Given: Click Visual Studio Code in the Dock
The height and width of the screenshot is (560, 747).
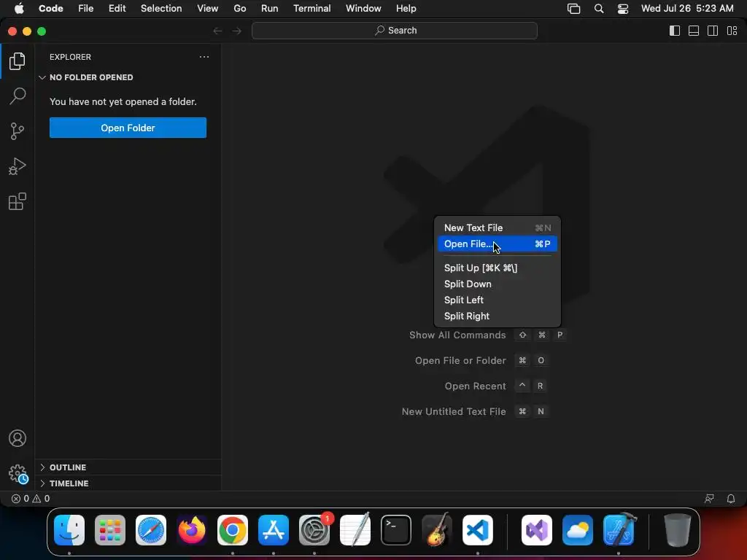Looking at the screenshot, I should tap(478, 530).
